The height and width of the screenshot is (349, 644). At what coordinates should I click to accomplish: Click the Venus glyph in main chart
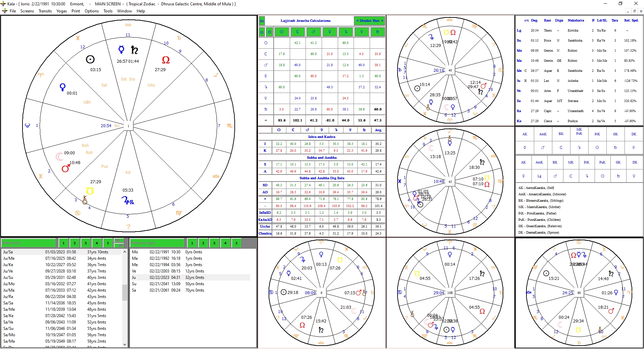[x=62, y=87]
